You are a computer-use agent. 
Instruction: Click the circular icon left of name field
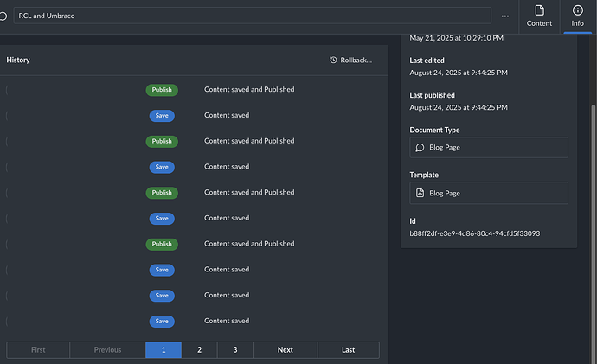point(3,16)
